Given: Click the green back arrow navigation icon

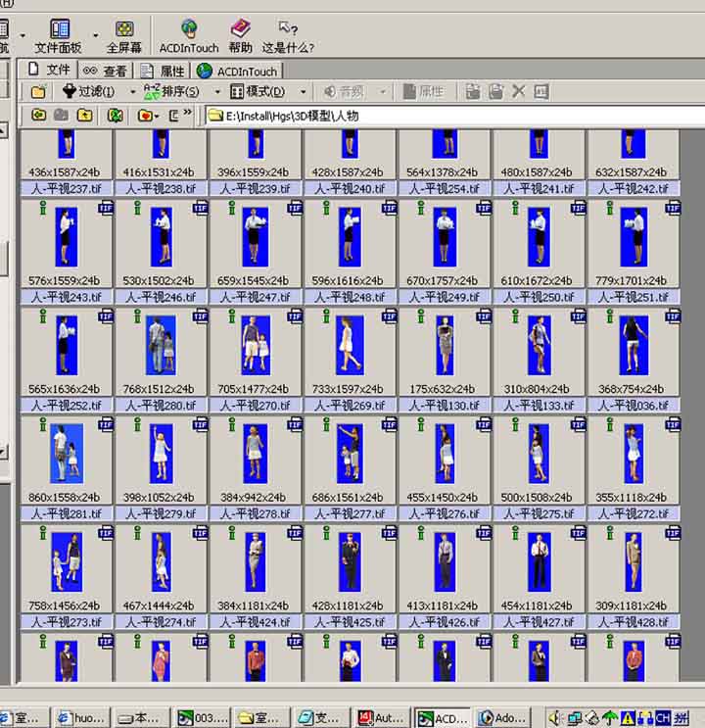Looking at the screenshot, I should [38, 116].
